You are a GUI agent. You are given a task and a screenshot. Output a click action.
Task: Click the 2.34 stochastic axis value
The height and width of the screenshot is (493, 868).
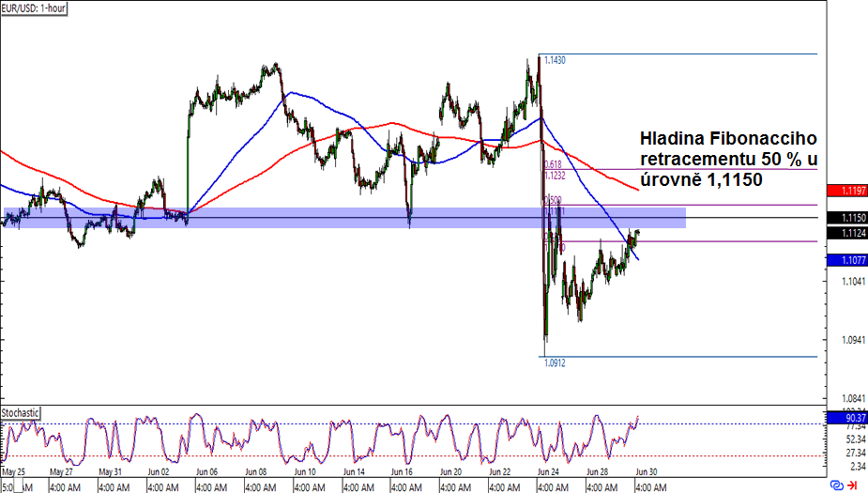coord(858,466)
